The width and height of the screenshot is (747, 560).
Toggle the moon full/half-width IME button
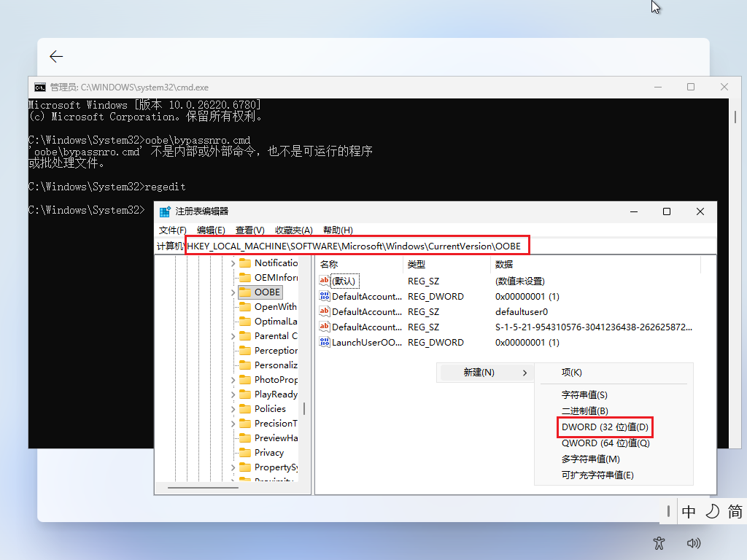coord(712,512)
